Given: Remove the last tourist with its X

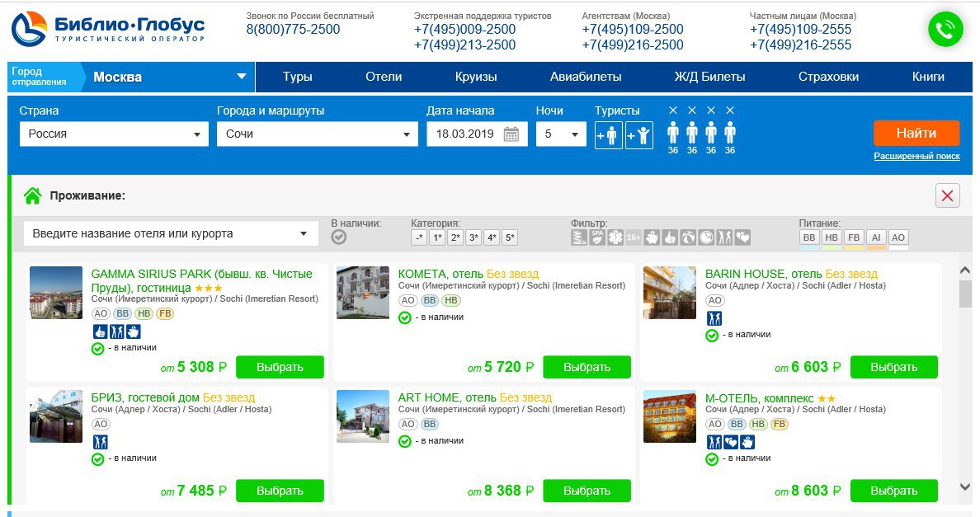Looking at the screenshot, I should coord(730,110).
